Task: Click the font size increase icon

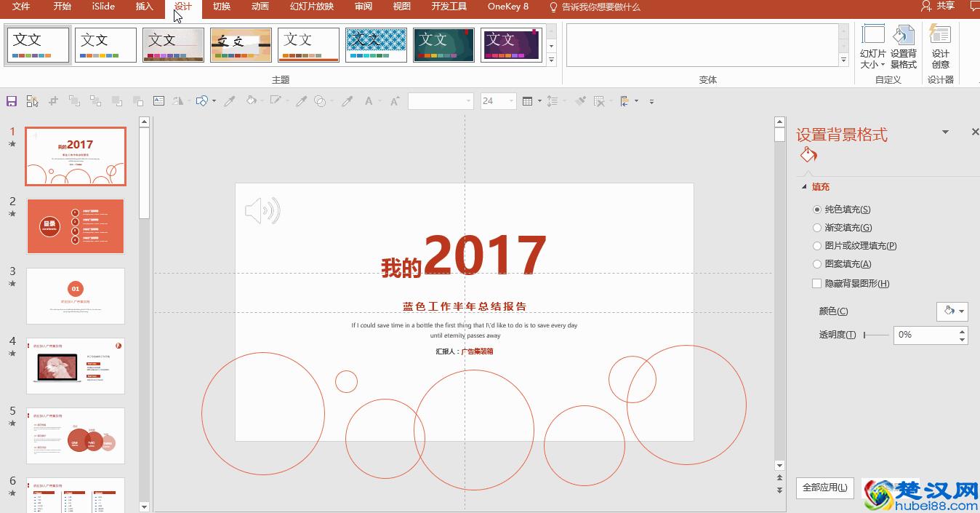Action: [x=395, y=100]
